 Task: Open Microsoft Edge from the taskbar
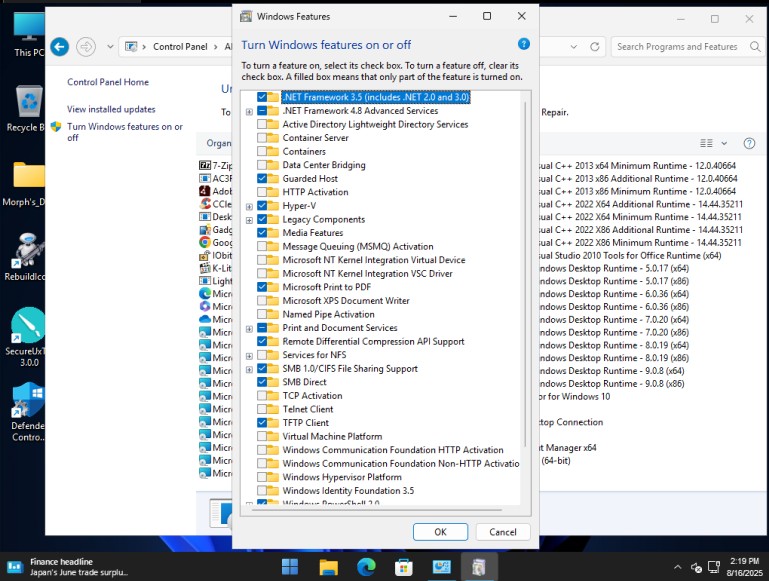pyautogui.click(x=366, y=567)
